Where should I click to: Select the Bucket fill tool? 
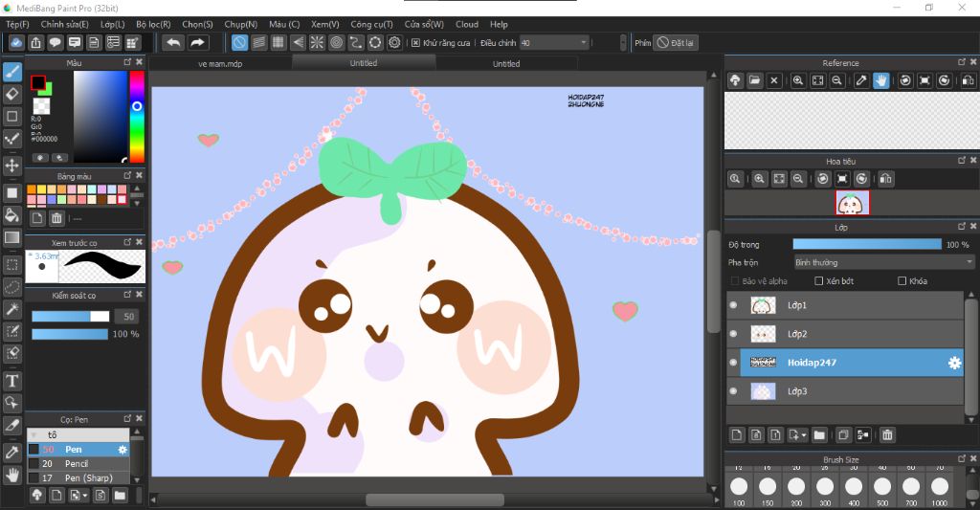[x=12, y=215]
